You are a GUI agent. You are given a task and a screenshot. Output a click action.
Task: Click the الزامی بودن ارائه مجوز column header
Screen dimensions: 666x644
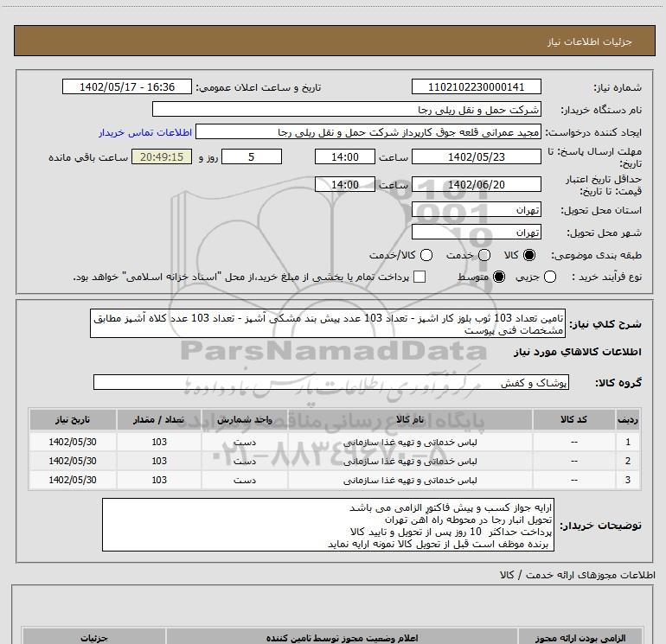point(580,637)
